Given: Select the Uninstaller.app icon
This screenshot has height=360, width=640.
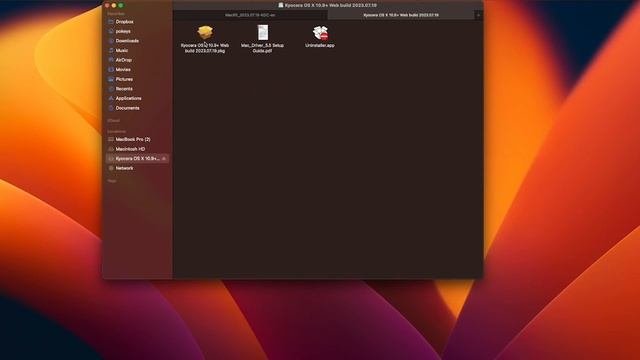Looking at the screenshot, I should (x=320, y=33).
